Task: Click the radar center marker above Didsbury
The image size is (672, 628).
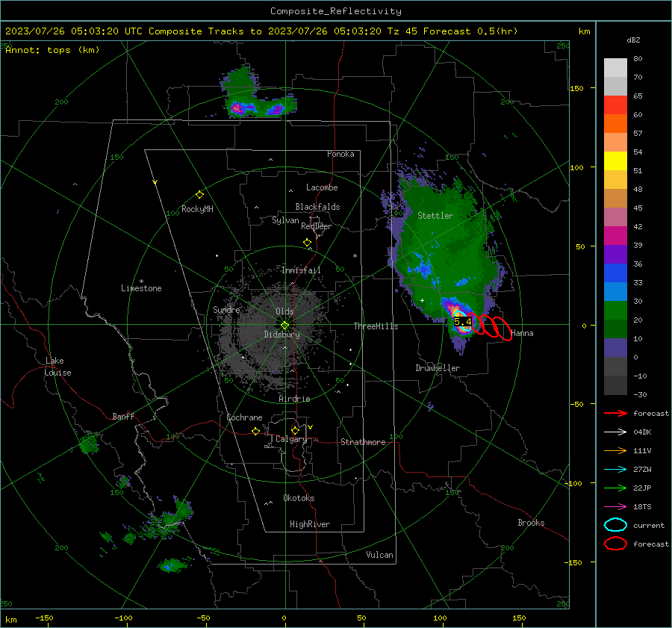Action: click(285, 326)
